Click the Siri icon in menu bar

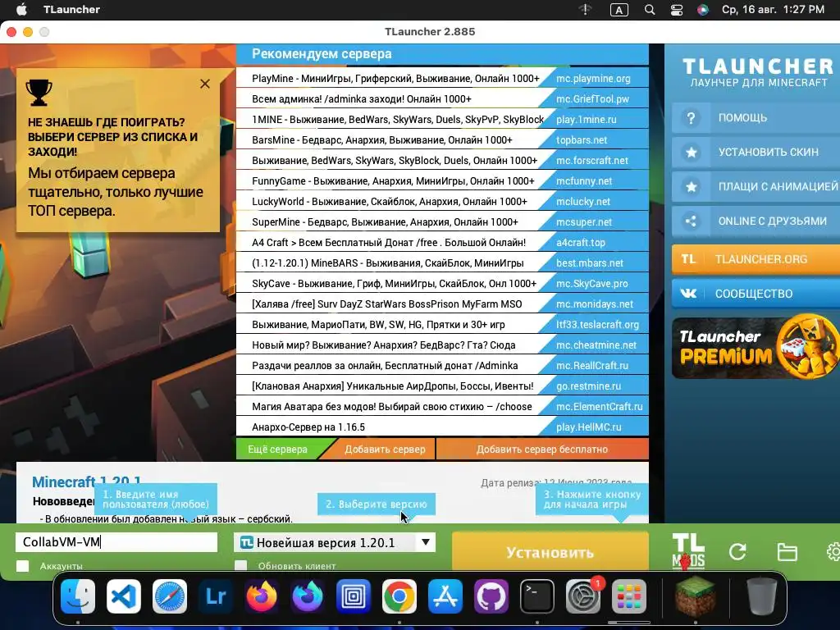703,10
